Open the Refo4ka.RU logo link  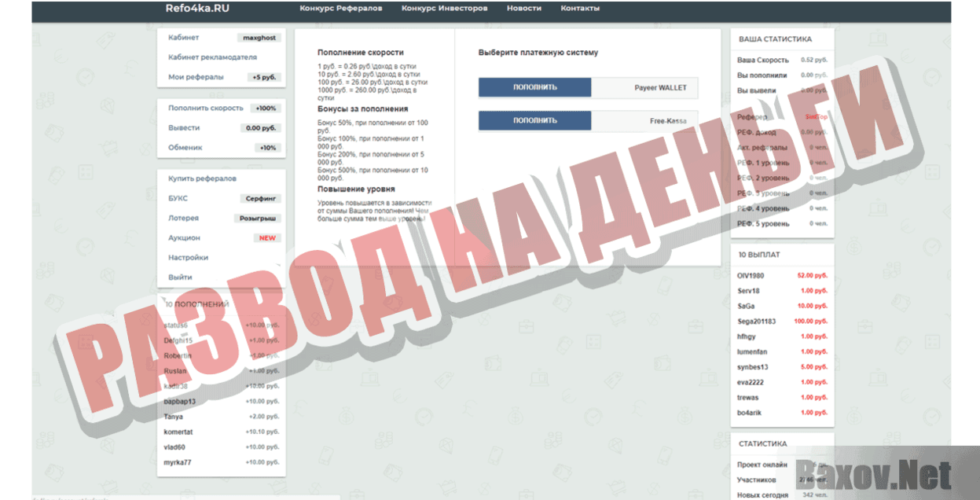tap(197, 8)
